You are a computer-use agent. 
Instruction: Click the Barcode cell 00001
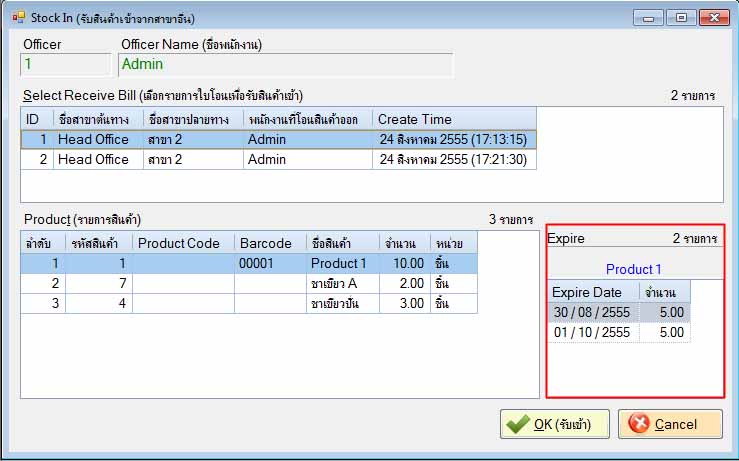point(270,263)
